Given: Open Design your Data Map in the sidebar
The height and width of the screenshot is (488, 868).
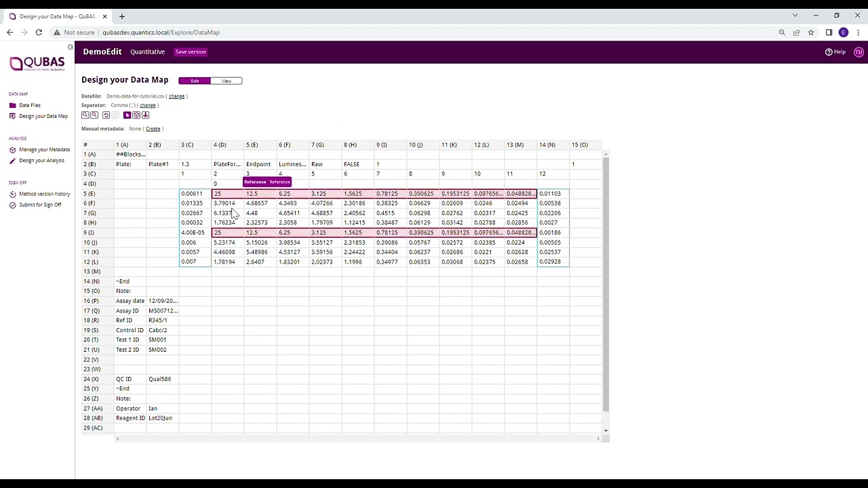Looking at the screenshot, I should click(43, 116).
